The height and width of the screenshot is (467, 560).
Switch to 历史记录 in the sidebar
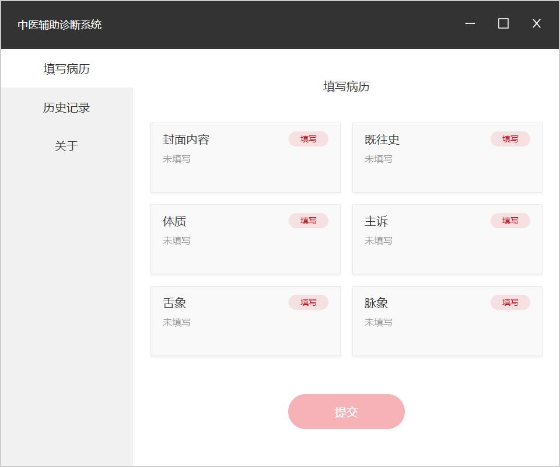66,107
